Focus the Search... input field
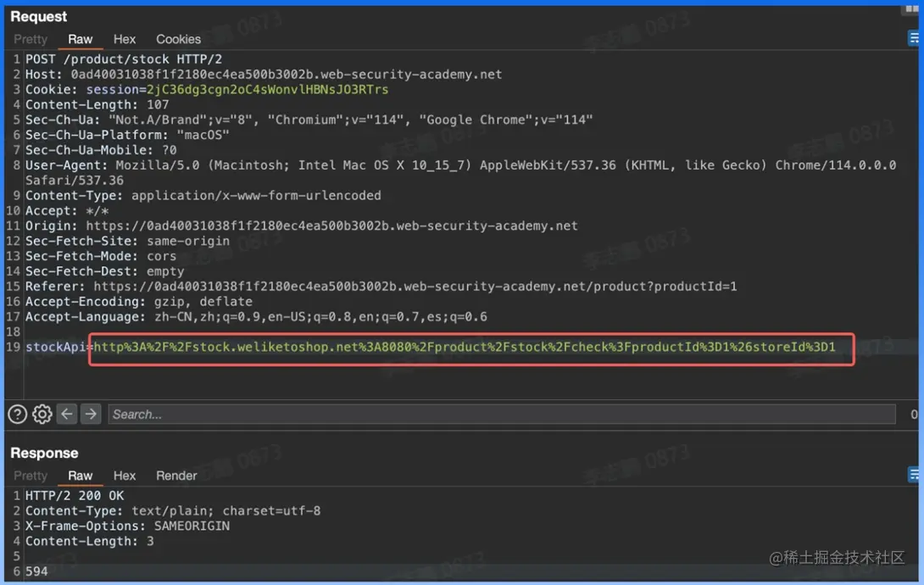The height and width of the screenshot is (585, 924). [x=502, y=414]
